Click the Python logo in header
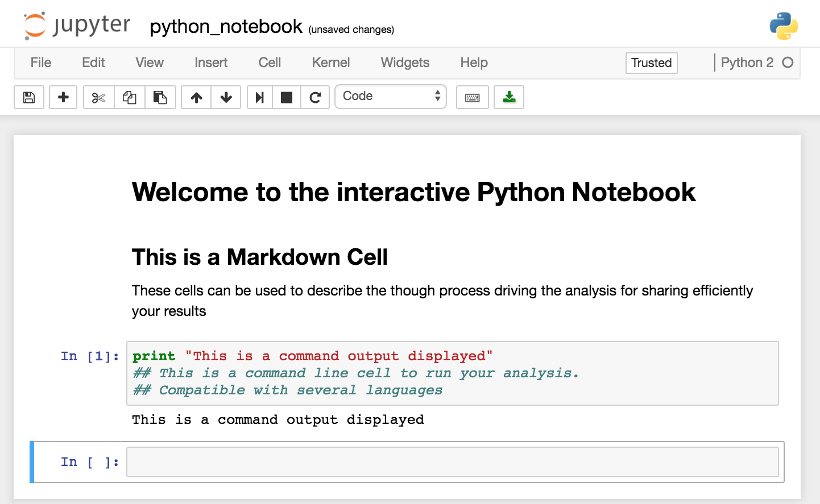This screenshot has width=820, height=504. (784, 26)
